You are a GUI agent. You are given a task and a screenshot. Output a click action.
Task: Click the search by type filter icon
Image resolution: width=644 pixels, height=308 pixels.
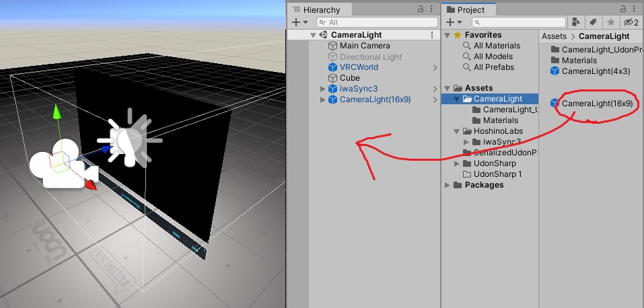pyautogui.click(x=576, y=22)
